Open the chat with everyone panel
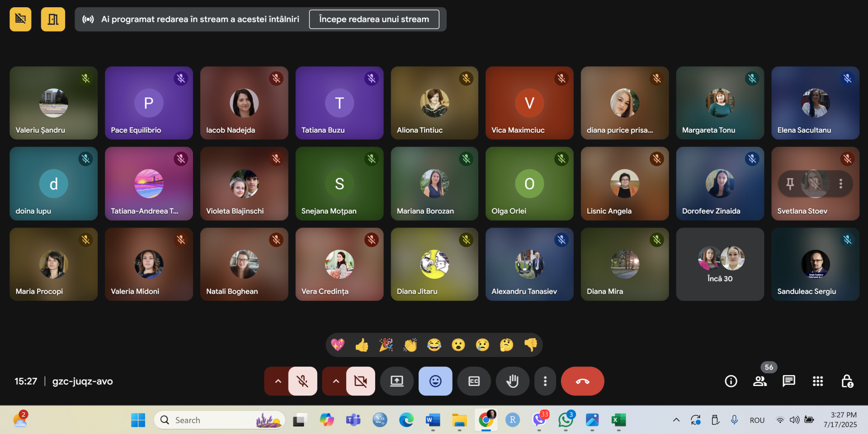 pyautogui.click(x=788, y=381)
